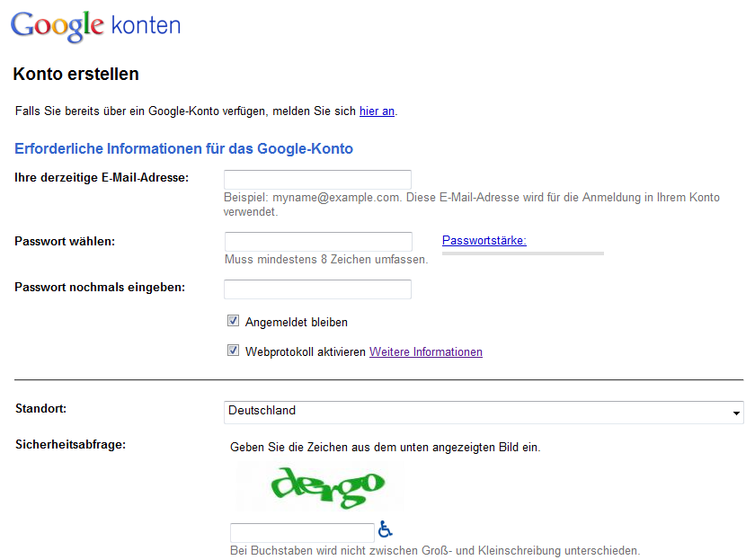Follow the 'hier an' sign-in link
The width and height of the screenshot is (755, 560).
click(x=377, y=111)
